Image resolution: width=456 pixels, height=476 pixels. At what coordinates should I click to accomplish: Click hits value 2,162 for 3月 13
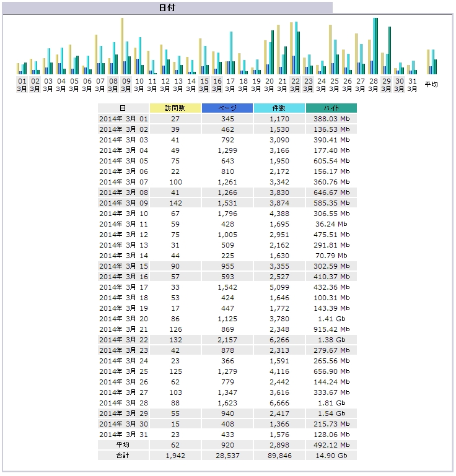[x=279, y=245]
